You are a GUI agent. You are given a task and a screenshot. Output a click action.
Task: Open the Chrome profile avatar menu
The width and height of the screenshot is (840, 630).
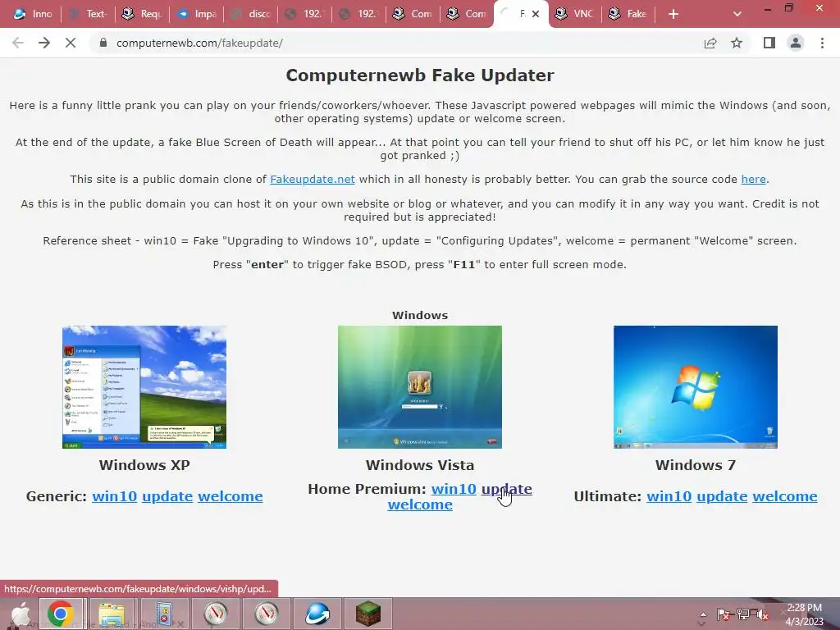pyautogui.click(x=796, y=43)
